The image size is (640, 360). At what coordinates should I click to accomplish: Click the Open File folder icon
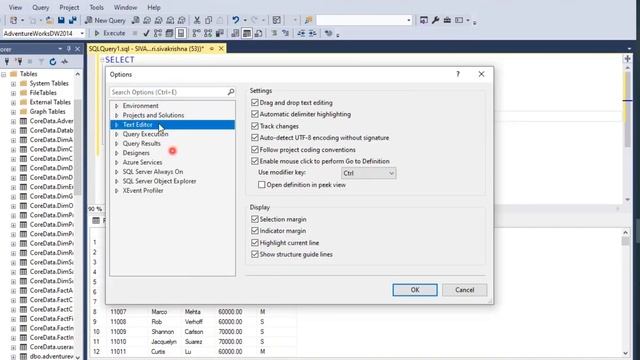click(49, 20)
